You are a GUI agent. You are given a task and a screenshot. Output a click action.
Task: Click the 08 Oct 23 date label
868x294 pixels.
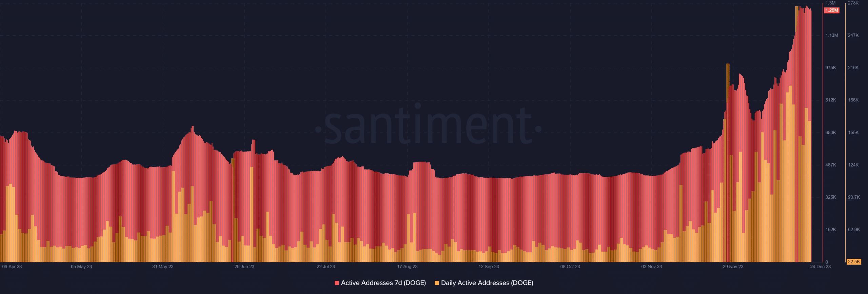[570, 267]
